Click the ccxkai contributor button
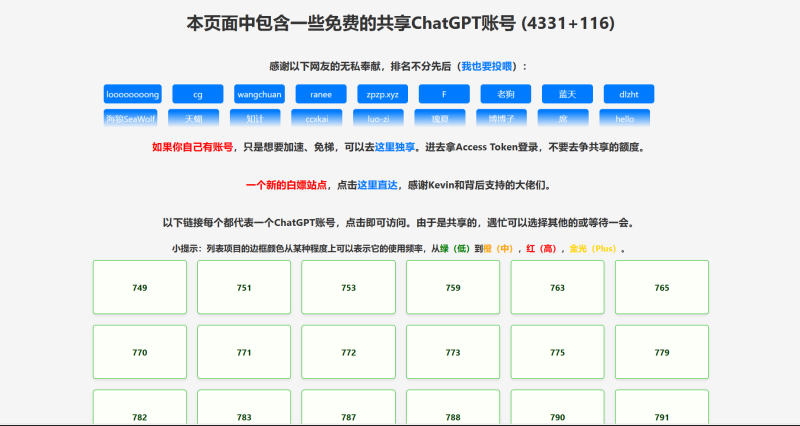The height and width of the screenshot is (426, 800). click(317, 118)
